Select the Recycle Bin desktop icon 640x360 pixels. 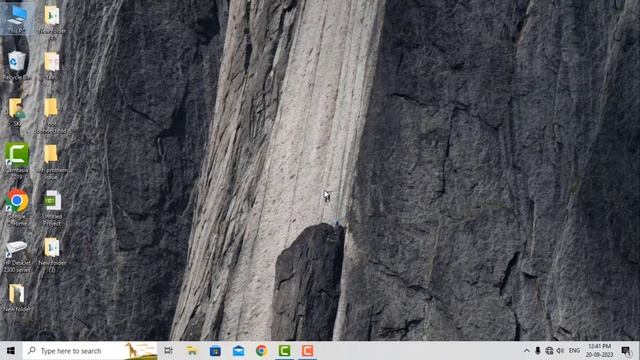(17, 65)
